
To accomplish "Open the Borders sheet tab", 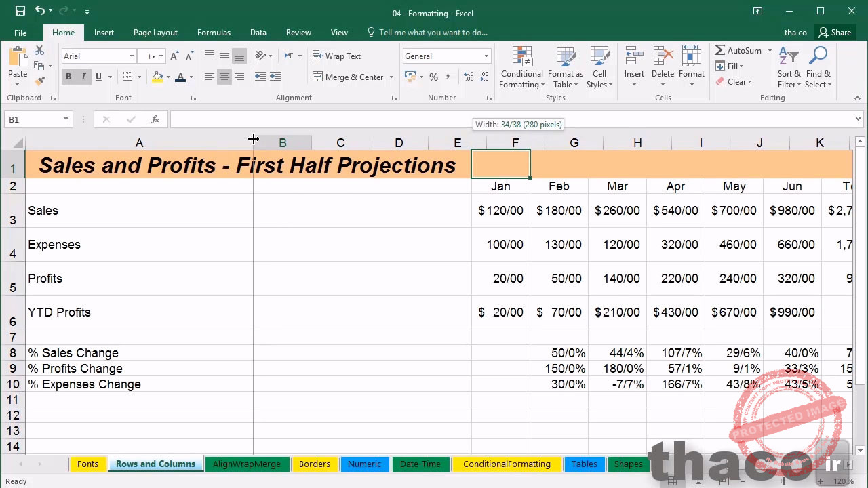I will [315, 464].
